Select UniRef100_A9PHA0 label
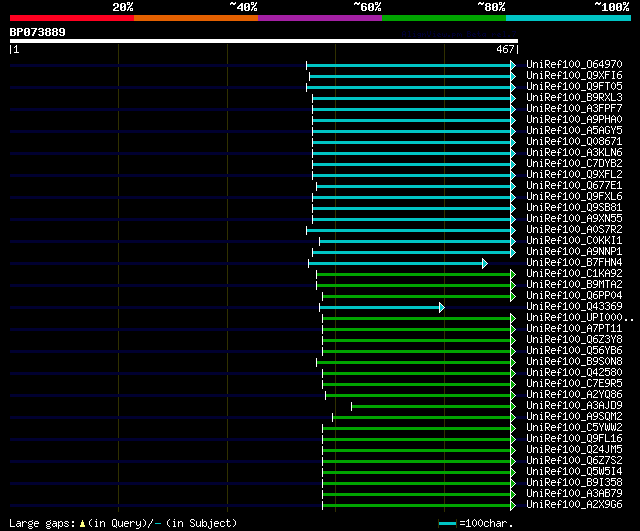 574,120
